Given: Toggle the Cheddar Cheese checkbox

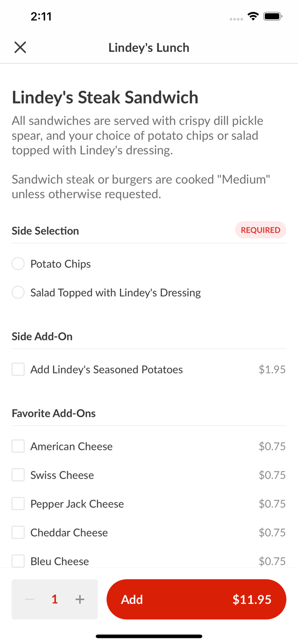Looking at the screenshot, I should pyautogui.click(x=18, y=532).
